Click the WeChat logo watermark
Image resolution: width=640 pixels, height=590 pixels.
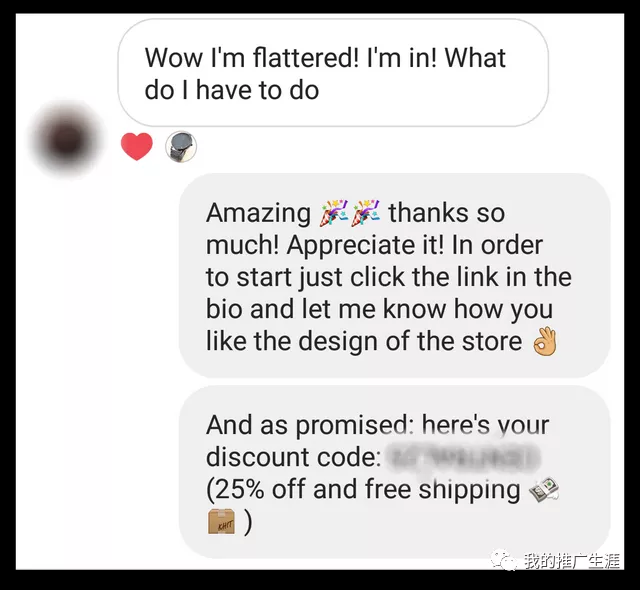pyautogui.click(x=504, y=561)
